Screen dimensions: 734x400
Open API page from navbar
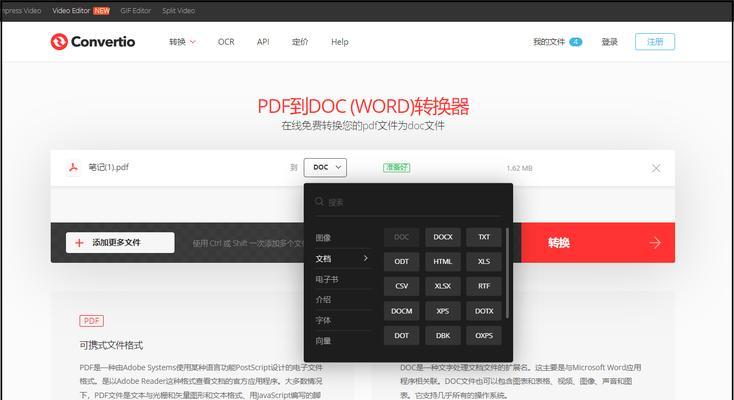point(263,42)
